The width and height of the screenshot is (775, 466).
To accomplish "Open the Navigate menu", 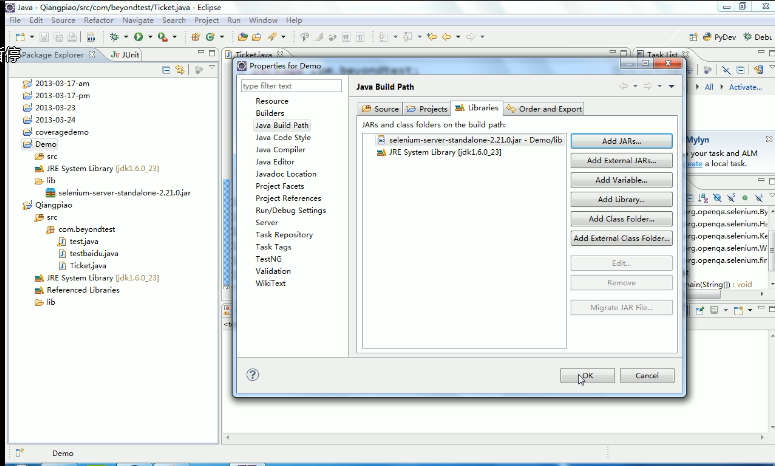I will click(137, 20).
